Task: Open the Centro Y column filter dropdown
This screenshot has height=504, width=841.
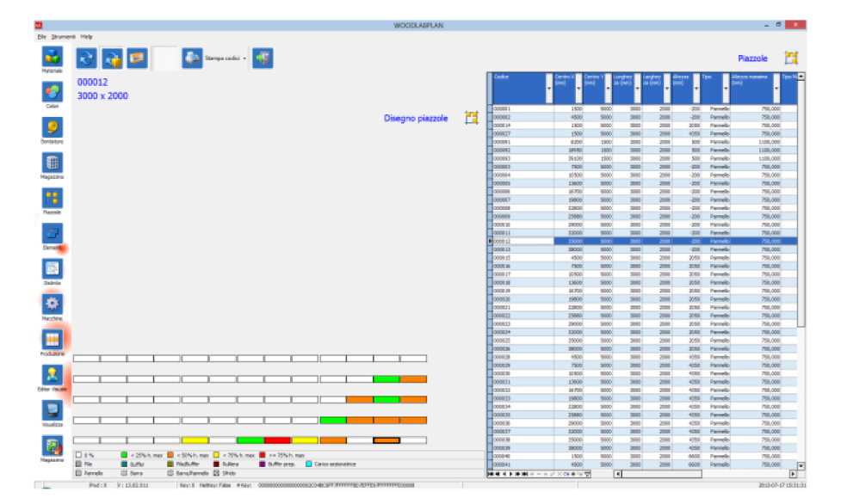Action: 608,89
